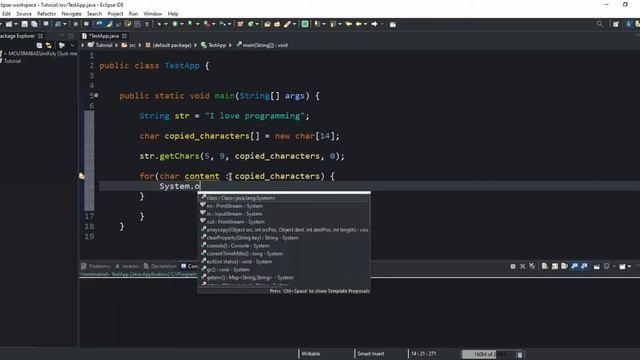Open the New Class dropdown arrow

coord(257,24)
